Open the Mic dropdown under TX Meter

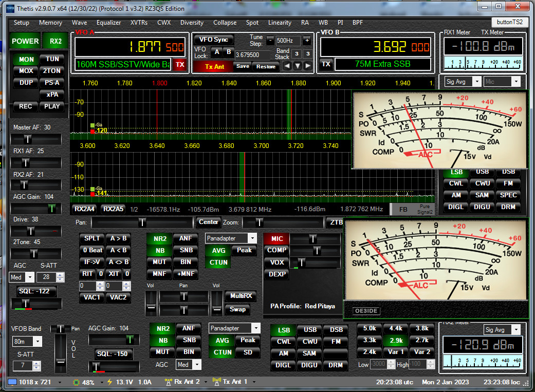click(x=516, y=82)
